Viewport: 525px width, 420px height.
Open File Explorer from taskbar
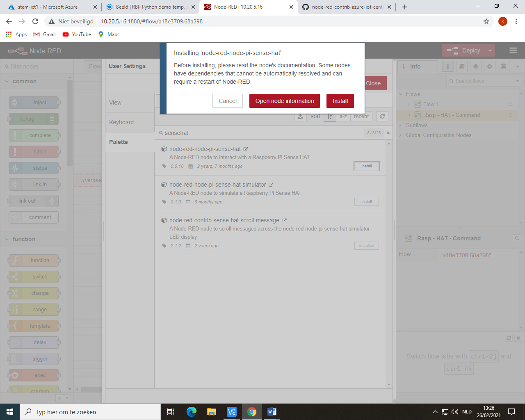click(x=211, y=412)
